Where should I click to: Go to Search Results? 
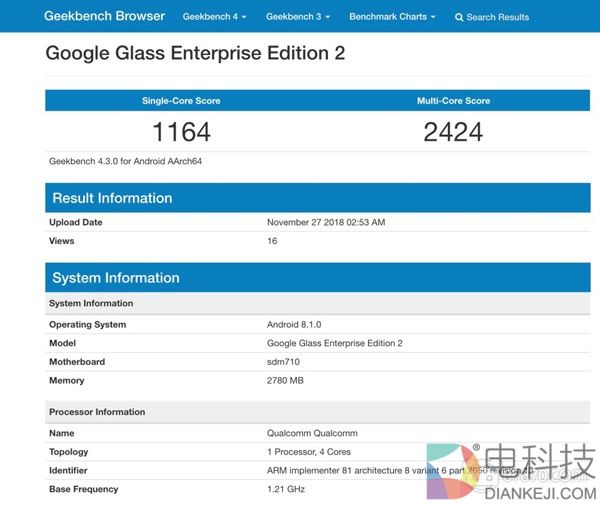click(497, 17)
